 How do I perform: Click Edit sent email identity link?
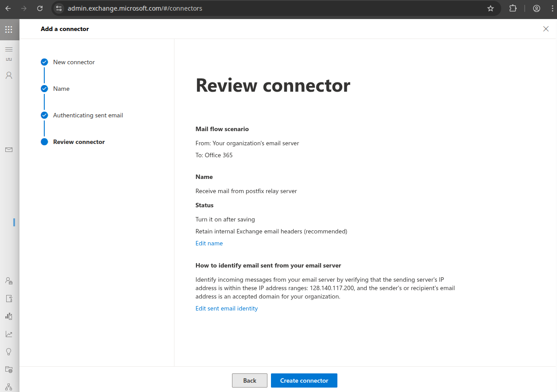tap(227, 308)
